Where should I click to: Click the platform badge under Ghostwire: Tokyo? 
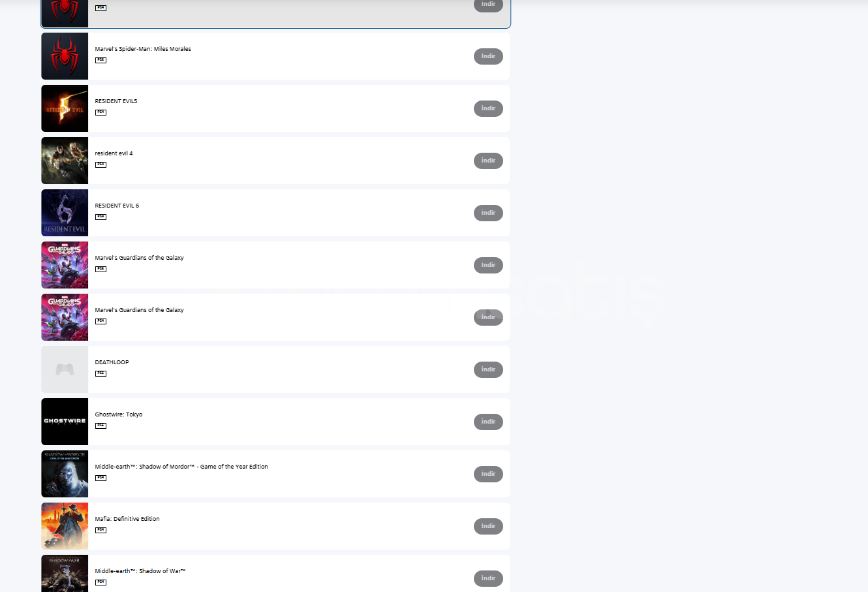tap(101, 426)
